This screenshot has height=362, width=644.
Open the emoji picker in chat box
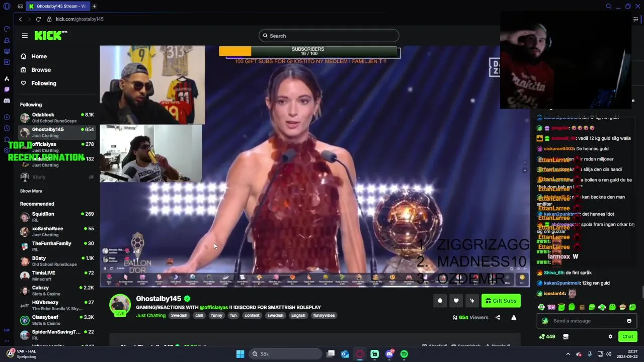(x=629, y=321)
